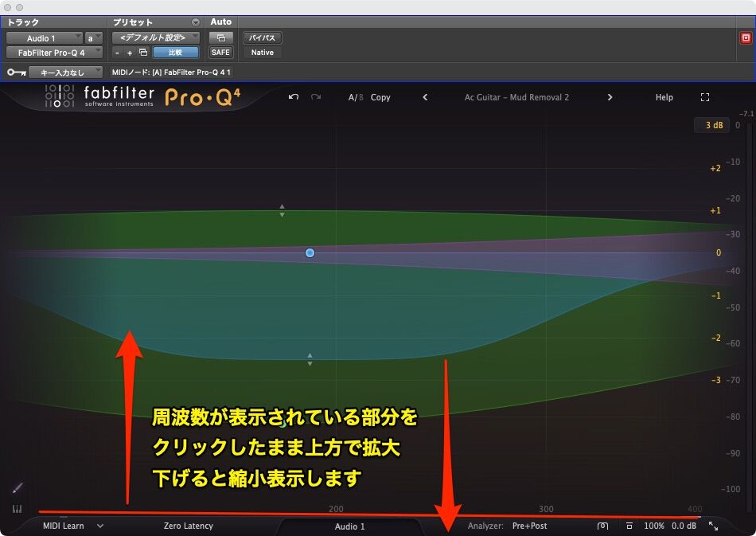Click the +2 dB gain scale label

[x=715, y=168]
